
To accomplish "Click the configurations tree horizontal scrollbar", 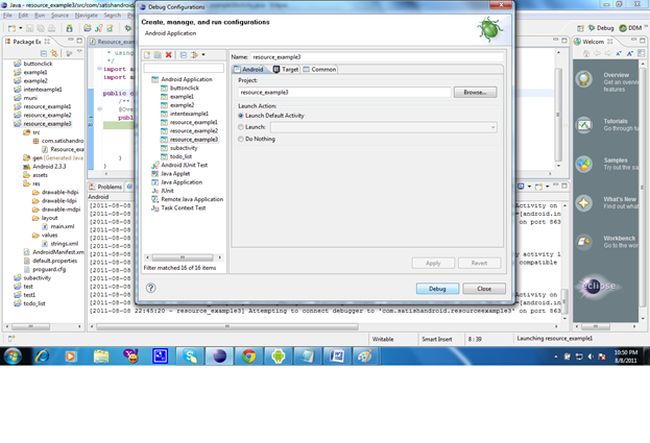I will click(184, 257).
